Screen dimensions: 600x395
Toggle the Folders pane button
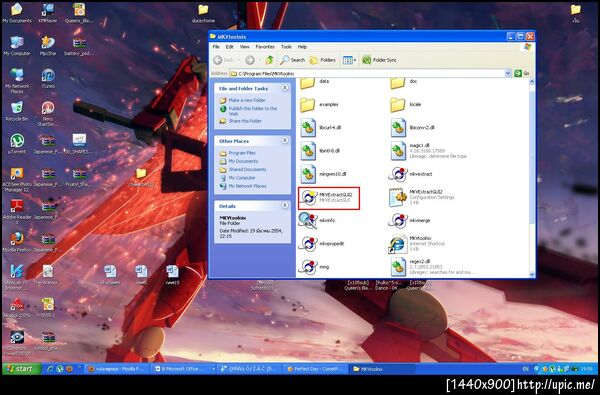coord(323,60)
